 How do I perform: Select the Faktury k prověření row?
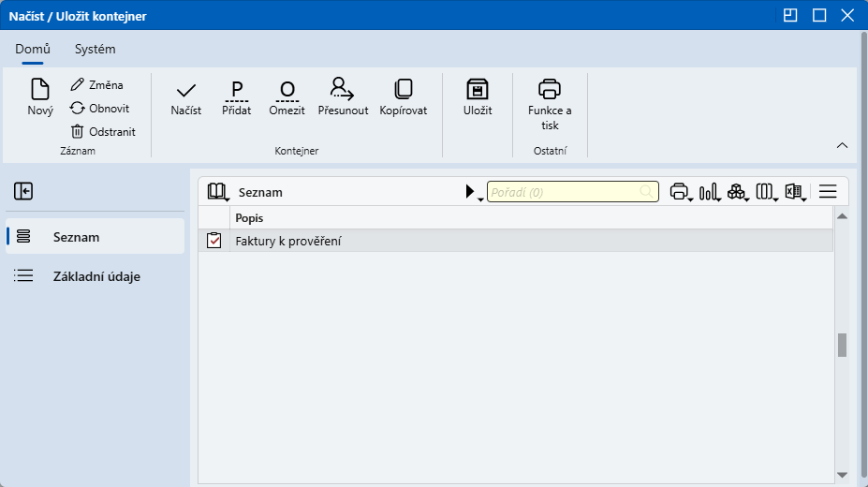(515, 241)
